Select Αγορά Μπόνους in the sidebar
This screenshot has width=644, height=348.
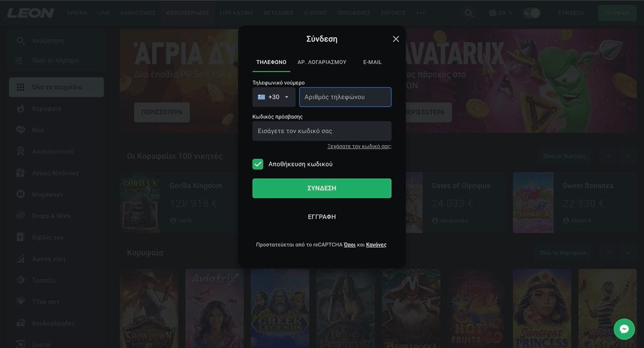click(x=56, y=173)
